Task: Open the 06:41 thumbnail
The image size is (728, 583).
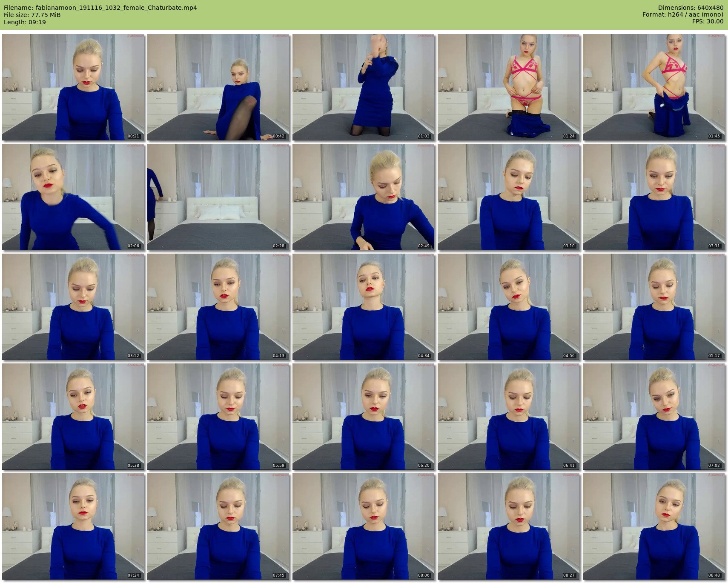Action: coord(508,417)
